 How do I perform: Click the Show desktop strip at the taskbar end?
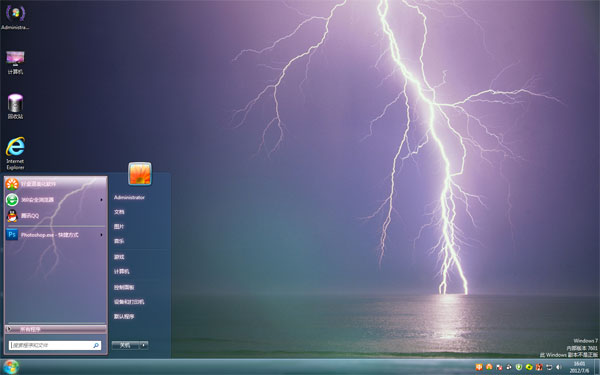(597, 367)
